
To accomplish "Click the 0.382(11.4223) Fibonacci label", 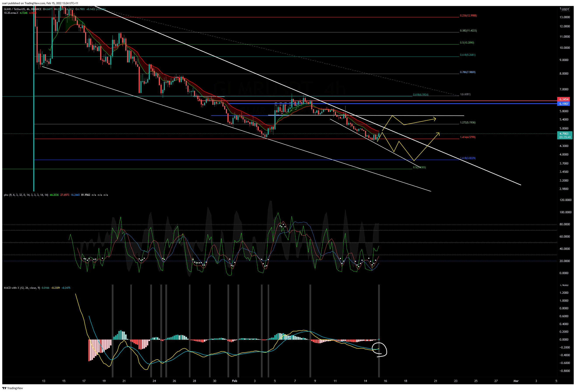I will click(468, 30).
